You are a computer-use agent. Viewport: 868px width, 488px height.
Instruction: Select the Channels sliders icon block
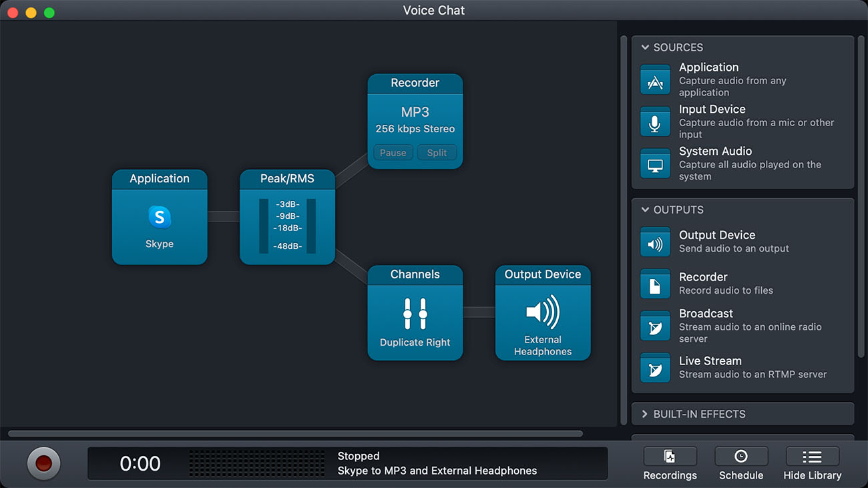coord(415,314)
